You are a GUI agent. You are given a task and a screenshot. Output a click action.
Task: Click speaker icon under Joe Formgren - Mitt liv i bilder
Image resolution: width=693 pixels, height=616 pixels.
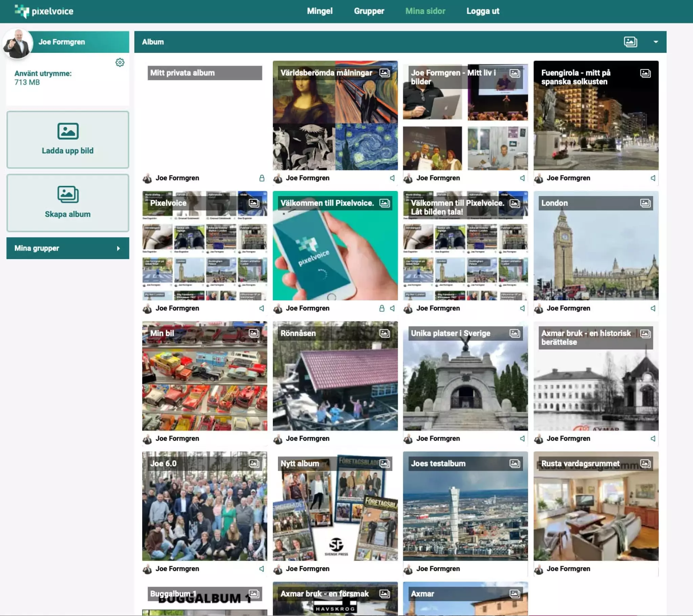click(x=522, y=178)
